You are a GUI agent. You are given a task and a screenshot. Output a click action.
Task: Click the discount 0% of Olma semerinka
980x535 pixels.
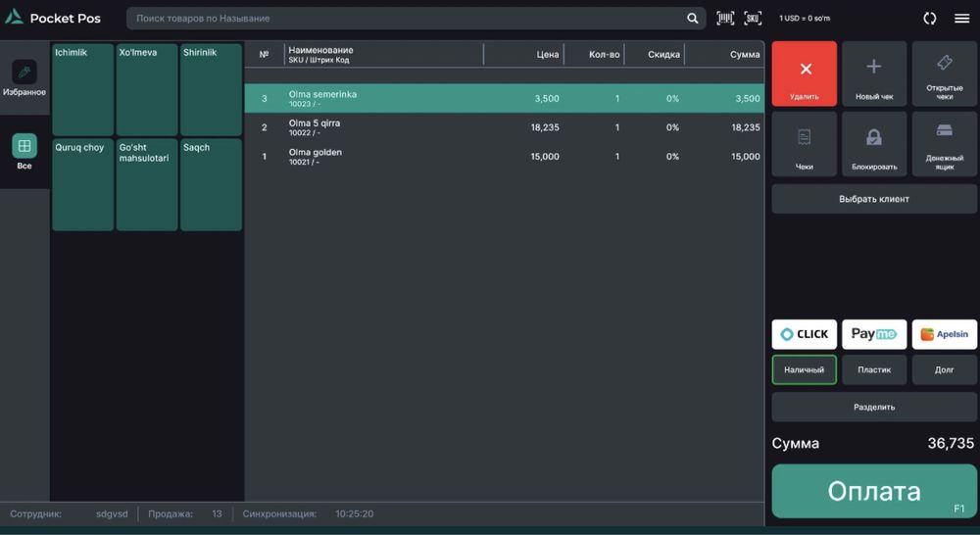672,98
